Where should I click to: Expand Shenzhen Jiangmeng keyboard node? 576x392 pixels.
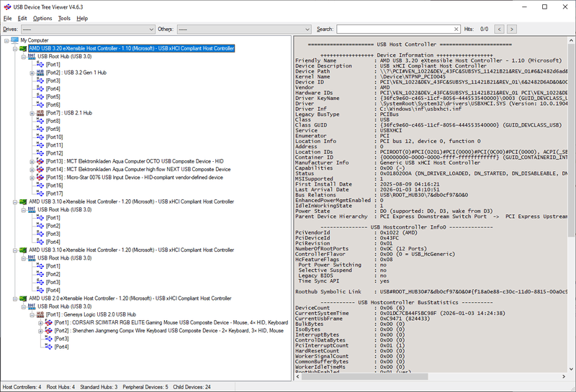(40, 331)
